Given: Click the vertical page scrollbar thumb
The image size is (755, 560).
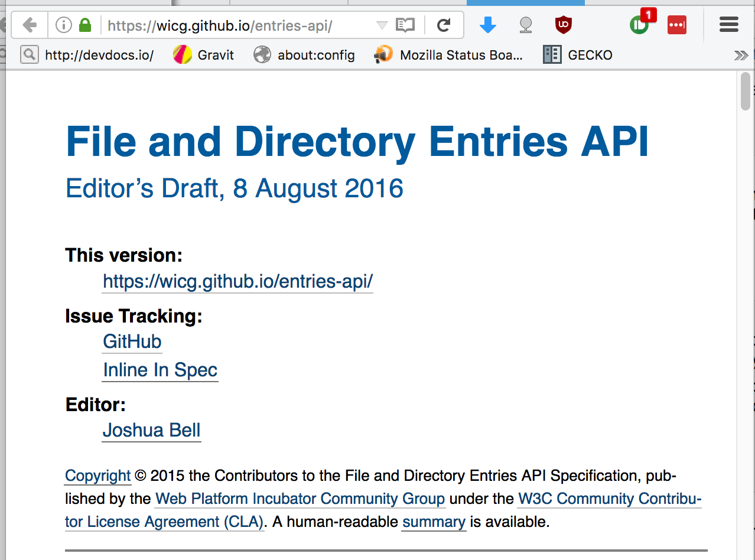Looking at the screenshot, I should point(745,92).
